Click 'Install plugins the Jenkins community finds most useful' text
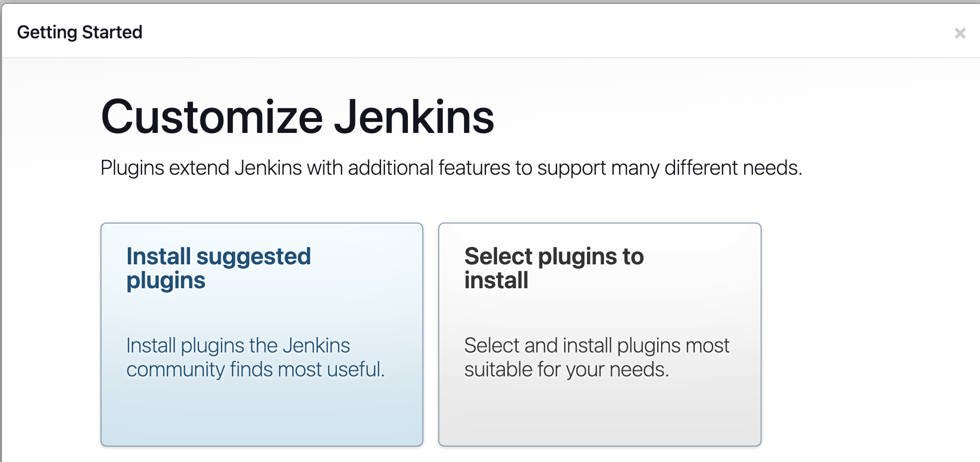Screen dimensions: 980x462 256,357
